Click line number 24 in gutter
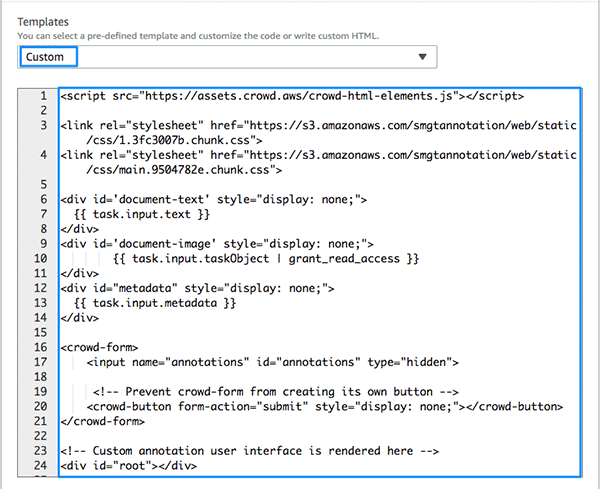 (x=41, y=466)
